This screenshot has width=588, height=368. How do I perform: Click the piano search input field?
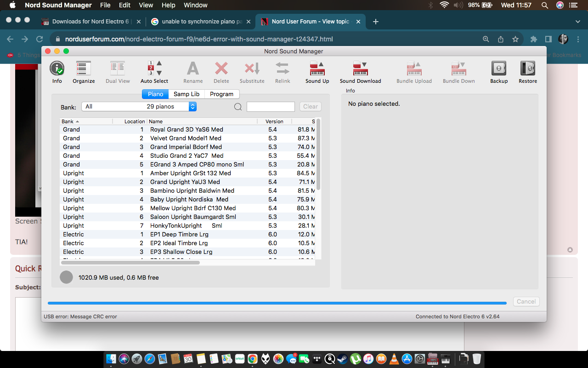tap(271, 107)
